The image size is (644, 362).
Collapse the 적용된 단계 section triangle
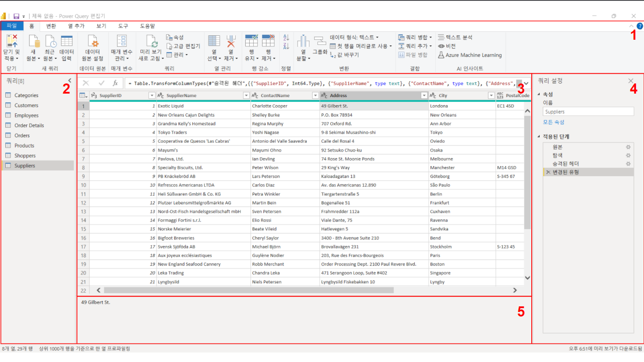pos(539,136)
